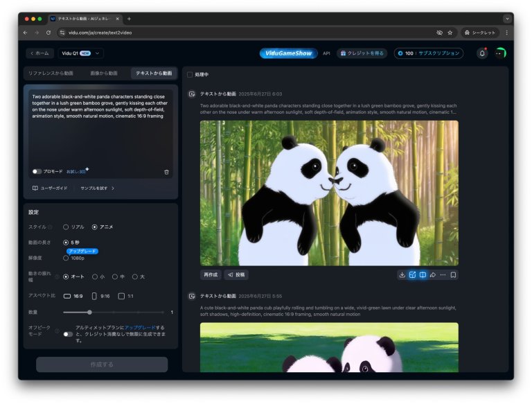Clear the prompt with the trash icon
The height and width of the screenshot is (404, 532).
166,171
